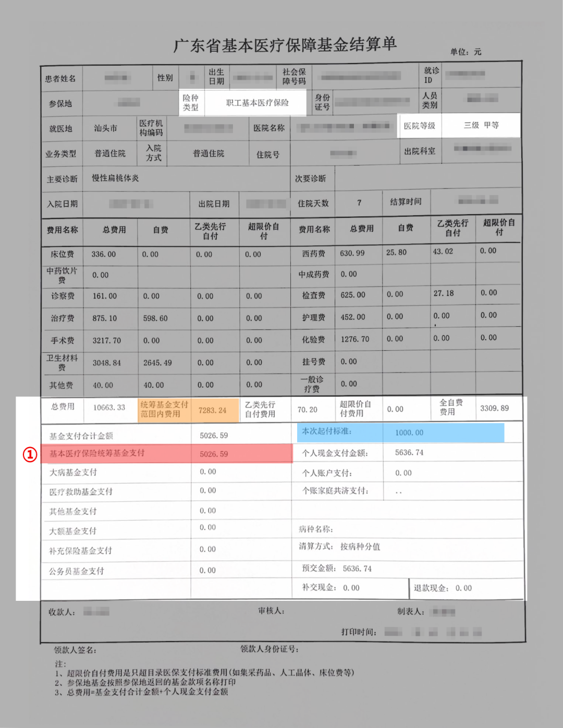
Task: Select the red-highlighted 基本医疗保险统筹基金支付 label
Action: click(x=97, y=453)
